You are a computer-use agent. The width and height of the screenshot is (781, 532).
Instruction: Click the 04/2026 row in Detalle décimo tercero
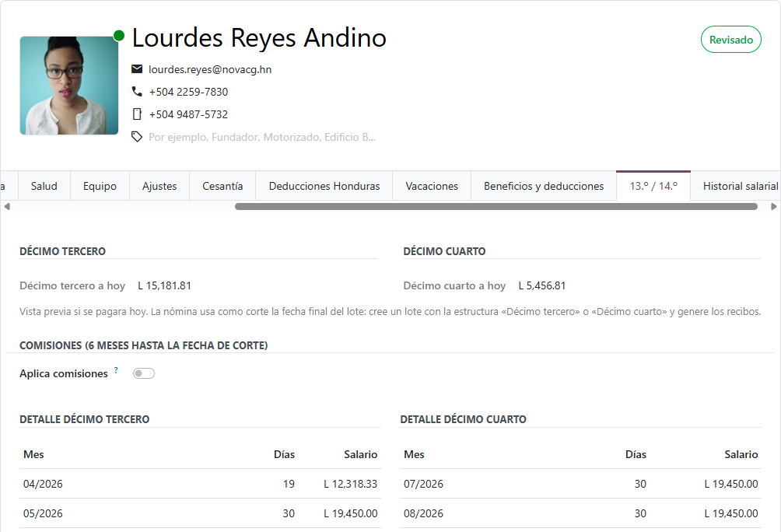click(x=200, y=484)
